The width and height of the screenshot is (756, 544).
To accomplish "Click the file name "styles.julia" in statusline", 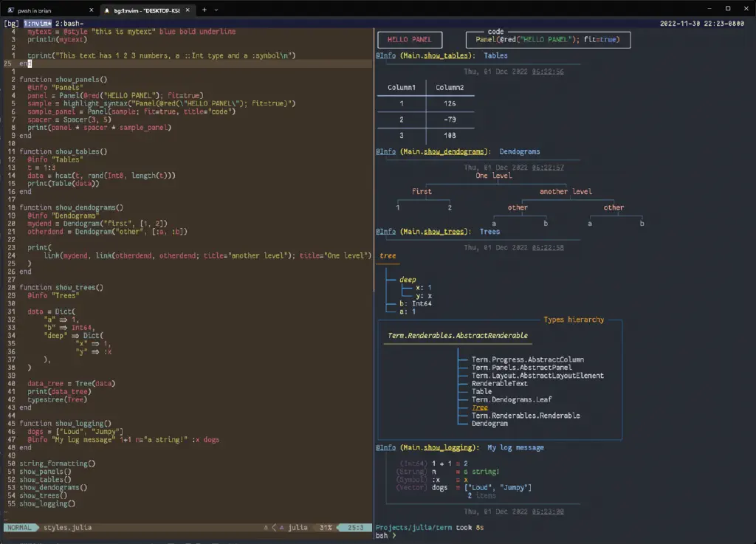I will [67, 528].
